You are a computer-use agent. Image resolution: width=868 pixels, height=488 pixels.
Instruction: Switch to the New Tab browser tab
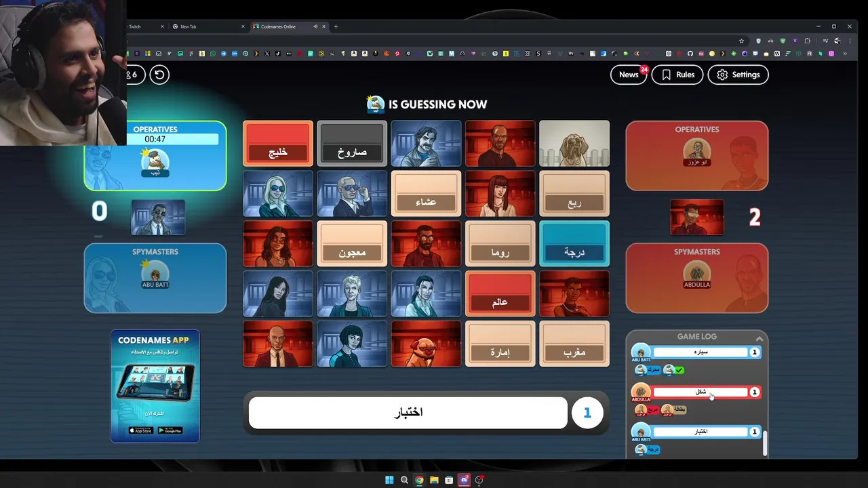coord(207,26)
